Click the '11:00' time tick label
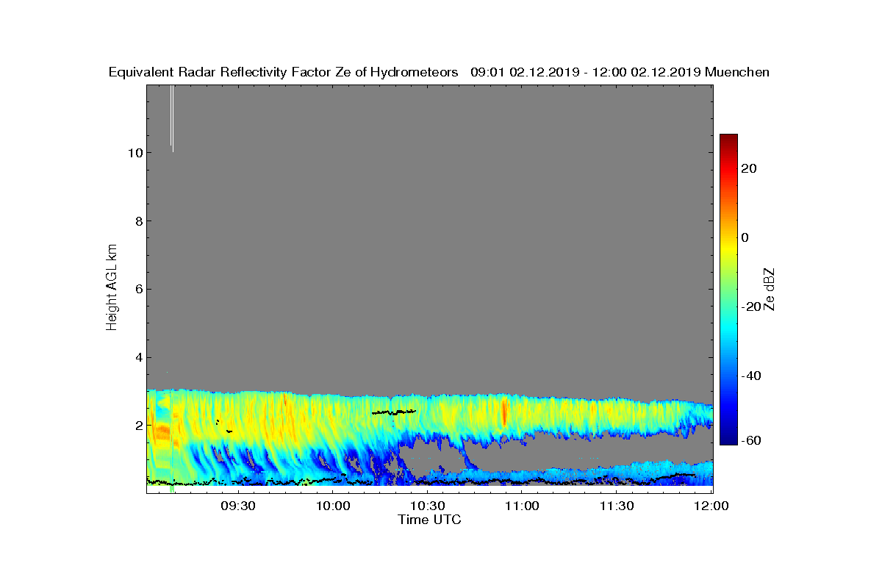This screenshot has height=588, width=882. click(523, 506)
